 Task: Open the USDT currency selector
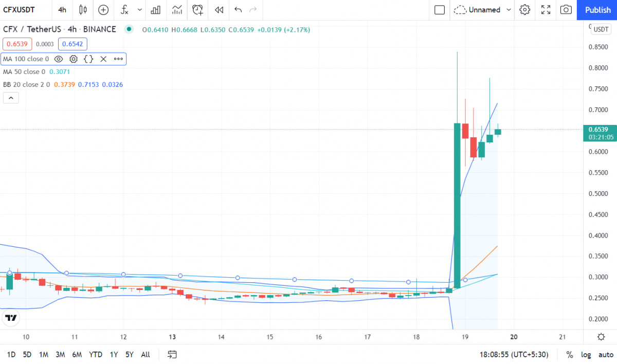(601, 29)
